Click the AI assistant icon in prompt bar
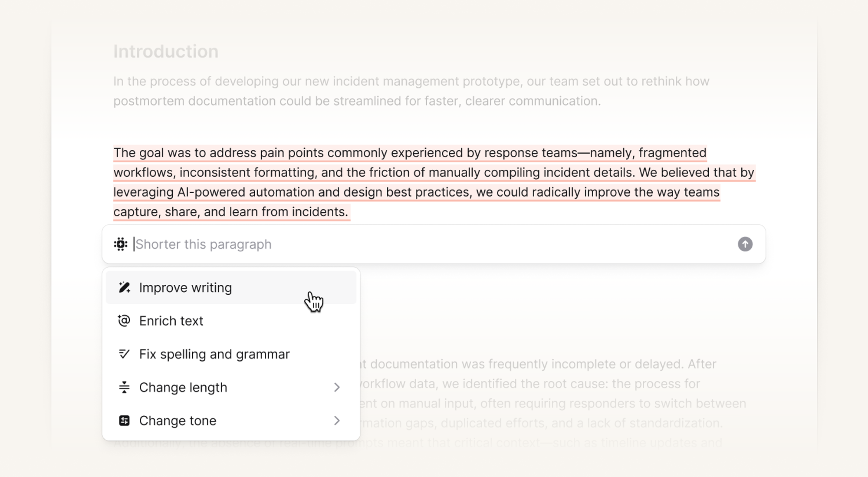The height and width of the screenshot is (477, 868). [121, 244]
